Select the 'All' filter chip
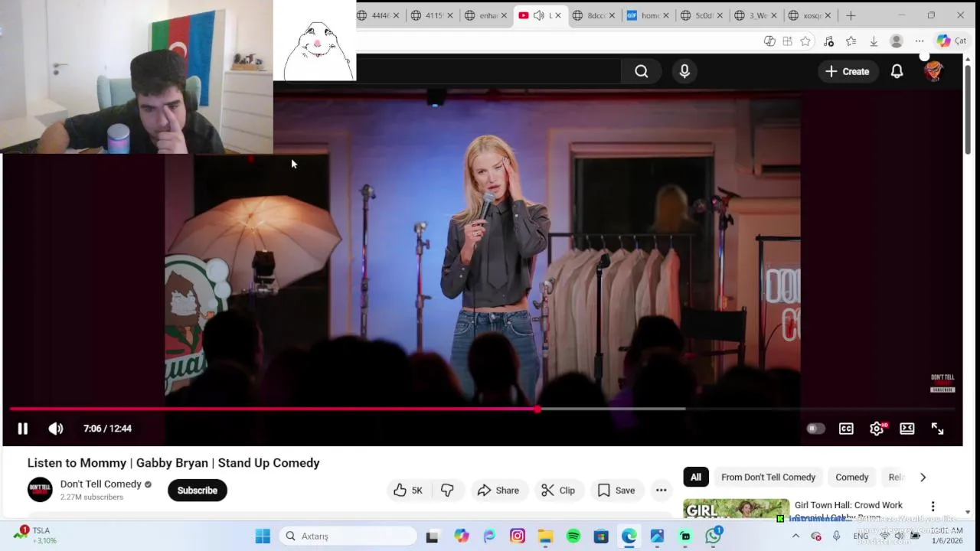 pyautogui.click(x=696, y=477)
